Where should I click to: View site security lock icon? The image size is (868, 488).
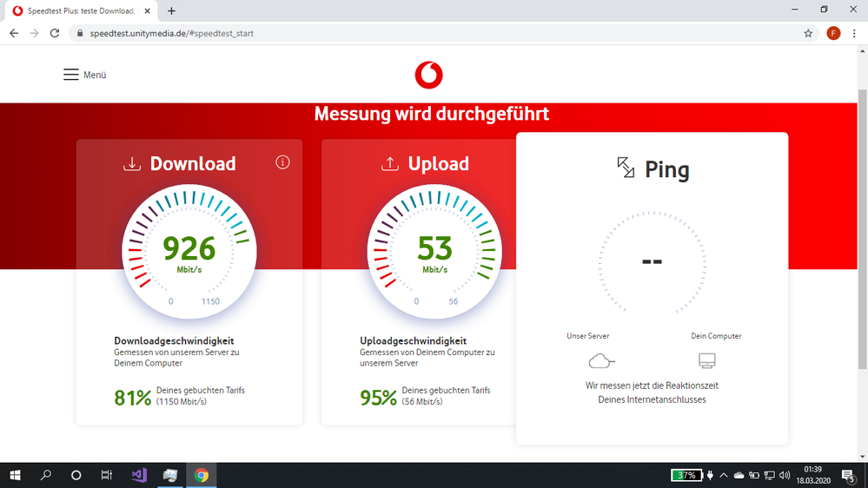click(80, 33)
